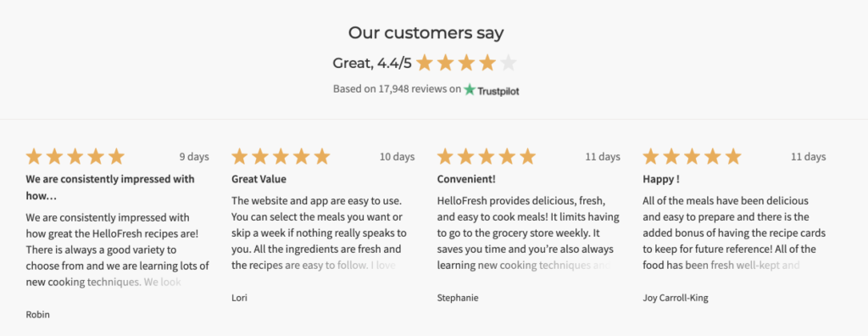The image size is (868, 336).
Task: Click the green Trustpilot star logo
Action: [470, 89]
